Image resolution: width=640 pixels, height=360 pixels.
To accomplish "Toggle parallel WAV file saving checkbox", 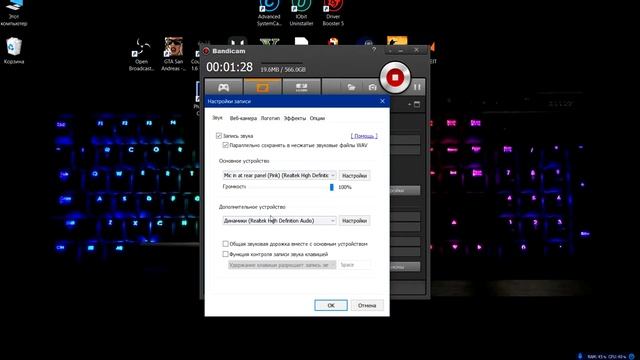I will (x=225, y=145).
